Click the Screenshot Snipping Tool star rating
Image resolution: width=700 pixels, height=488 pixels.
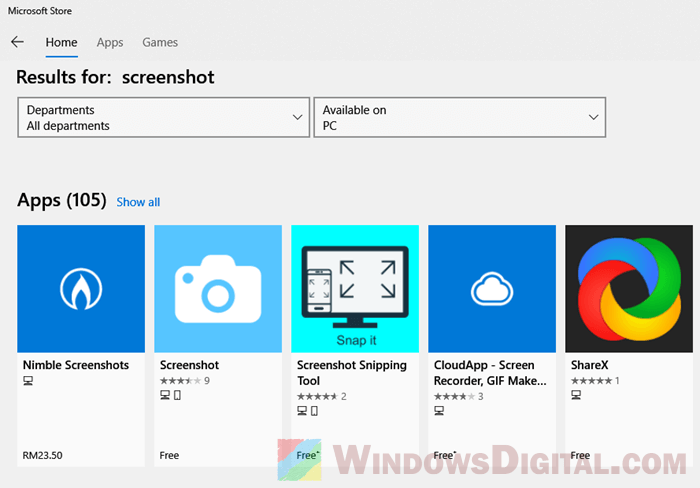pos(317,396)
